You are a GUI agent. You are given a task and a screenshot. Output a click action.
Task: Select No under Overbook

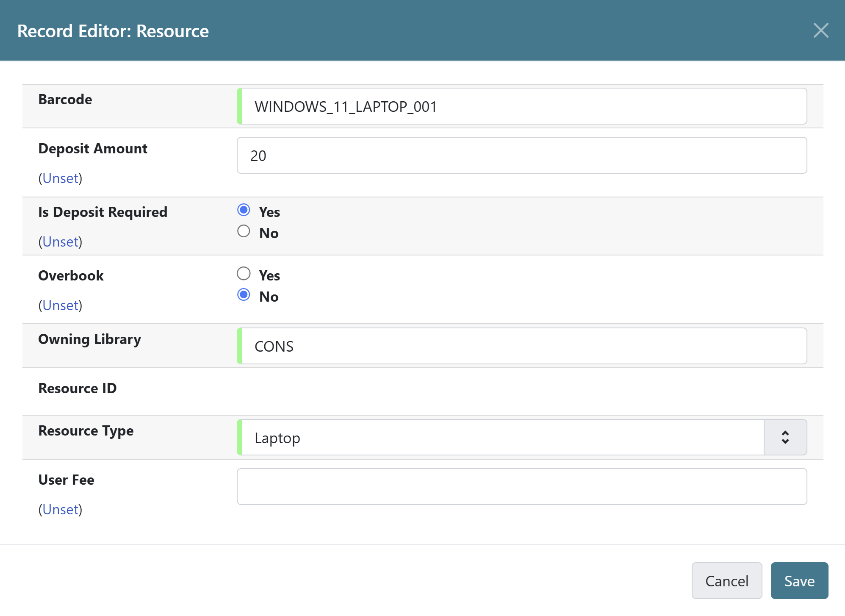coord(244,294)
